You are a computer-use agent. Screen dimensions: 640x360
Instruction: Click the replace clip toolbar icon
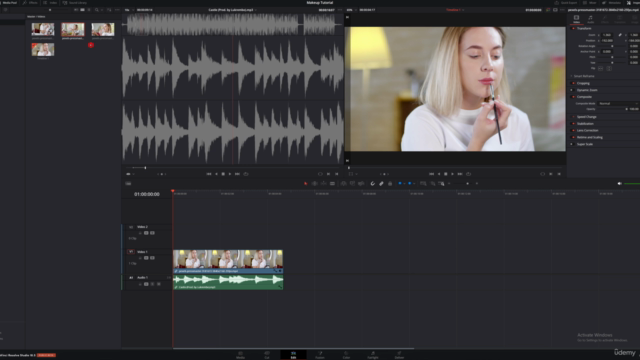pyautogui.click(x=361, y=184)
